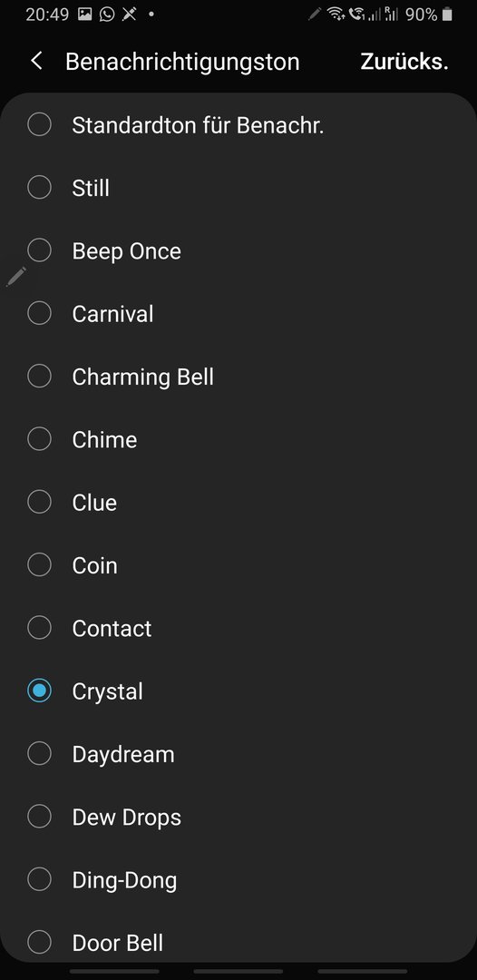Tap the floating pen icon at left edge
The width and height of the screenshot is (477, 980).
pyautogui.click(x=17, y=276)
